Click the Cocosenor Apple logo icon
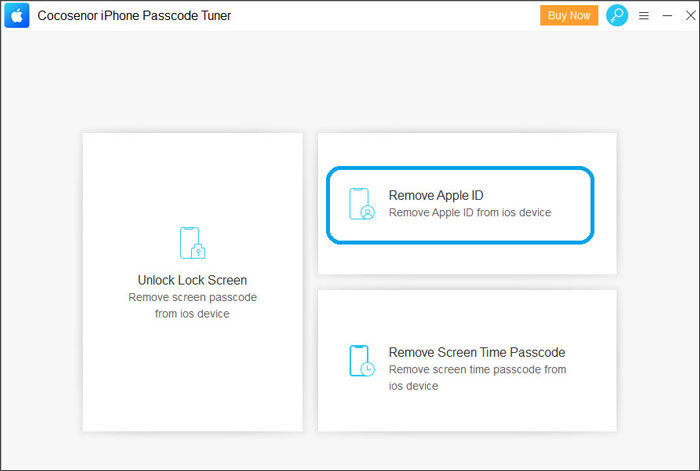 click(x=17, y=16)
